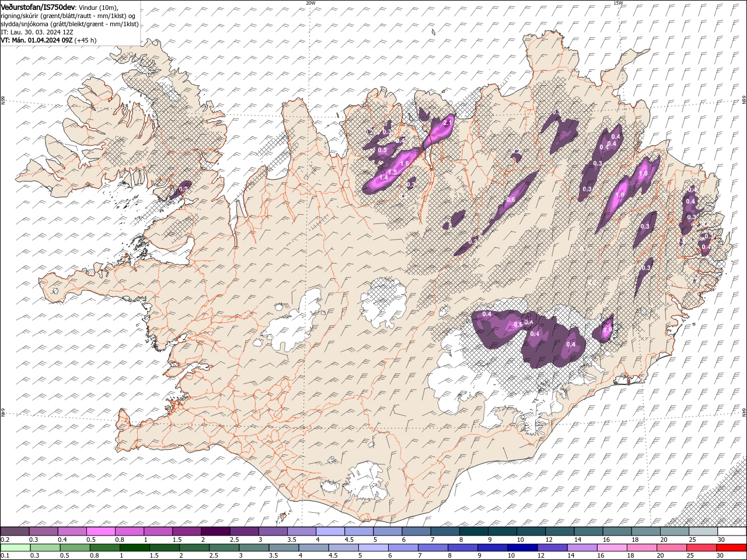Click the 'Veðurstofan/IS750dev' title text
This screenshot has width=747, height=560.
[38, 6]
